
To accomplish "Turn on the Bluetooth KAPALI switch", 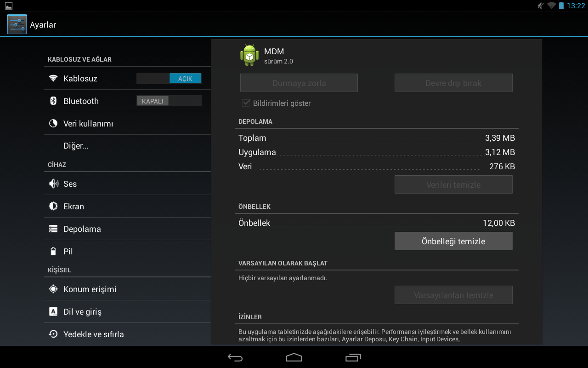I will point(169,101).
